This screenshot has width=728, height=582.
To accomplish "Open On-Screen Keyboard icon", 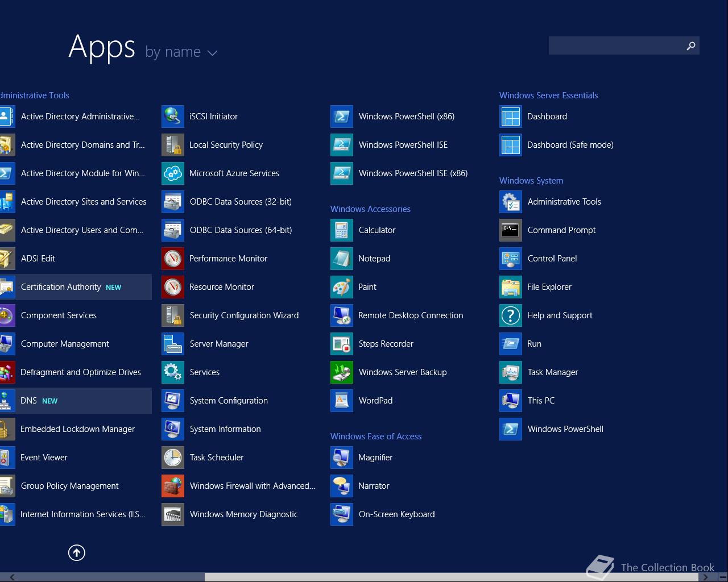I will coord(342,514).
